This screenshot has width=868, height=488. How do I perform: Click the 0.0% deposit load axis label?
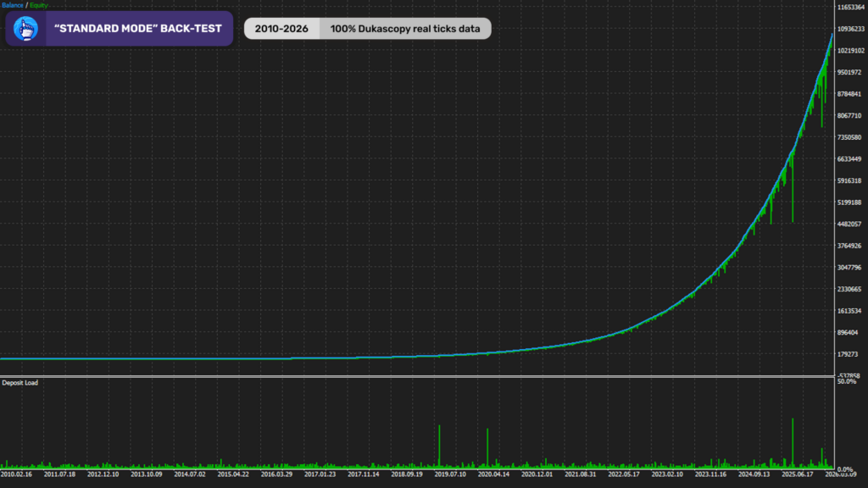[845, 469]
